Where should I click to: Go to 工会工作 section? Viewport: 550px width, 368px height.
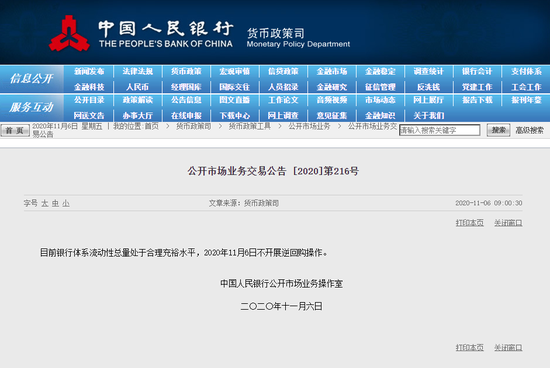(526, 87)
